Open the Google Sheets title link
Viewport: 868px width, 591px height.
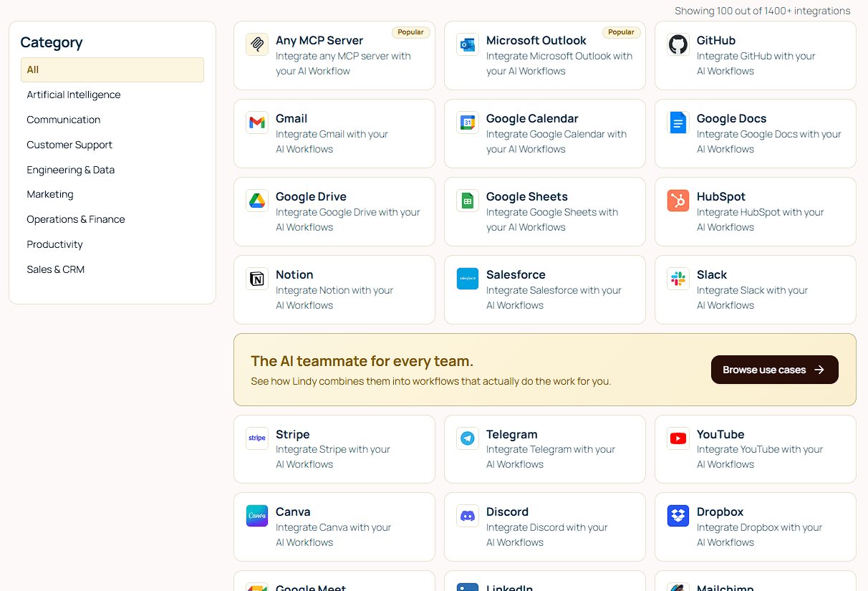coord(527,196)
